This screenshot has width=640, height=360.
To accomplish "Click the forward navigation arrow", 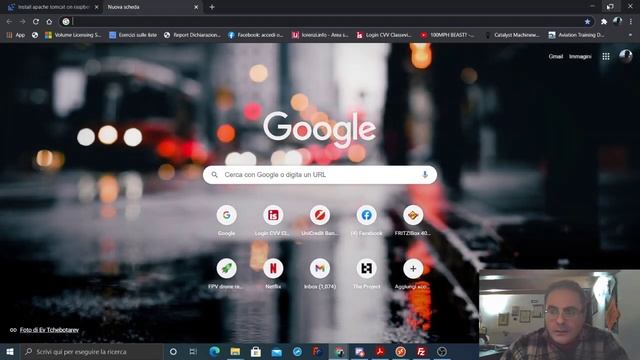I will [22, 22].
